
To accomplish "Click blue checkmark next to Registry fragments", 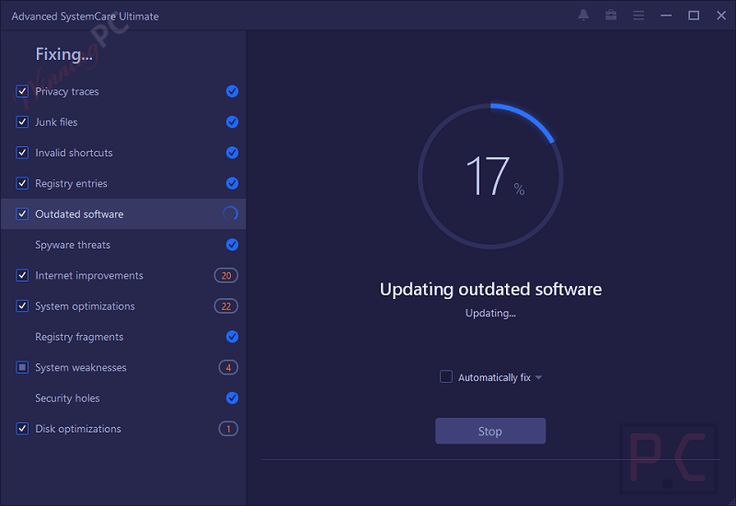I will pyautogui.click(x=232, y=337).
